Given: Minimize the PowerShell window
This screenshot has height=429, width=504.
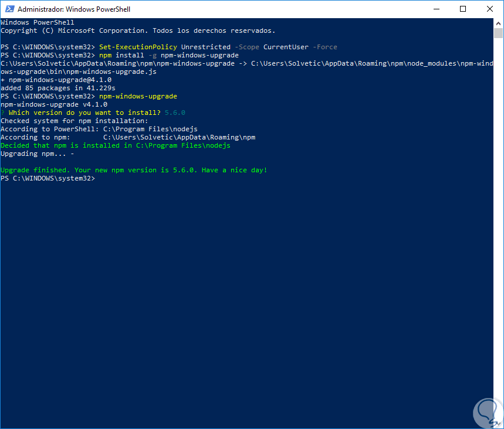Looking at the screenshot, I should coord(436,9).
